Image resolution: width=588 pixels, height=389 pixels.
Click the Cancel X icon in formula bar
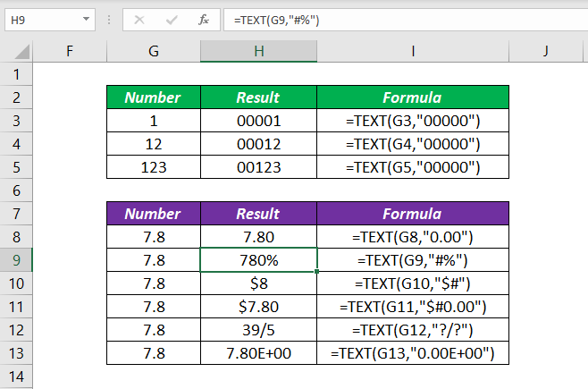pyautogui.click(x=139, y=18)
